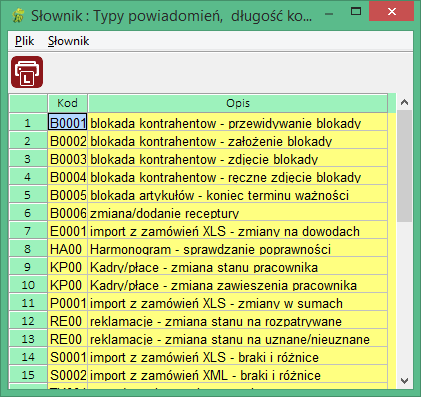Open the Plik menu
The width and height of the screenshot is (421, 397).
tap(24, 41)
